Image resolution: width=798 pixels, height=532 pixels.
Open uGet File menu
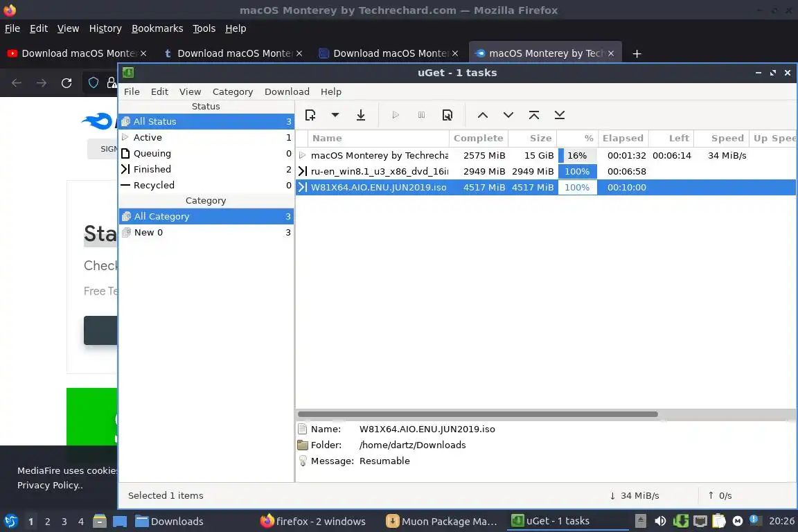132,91
